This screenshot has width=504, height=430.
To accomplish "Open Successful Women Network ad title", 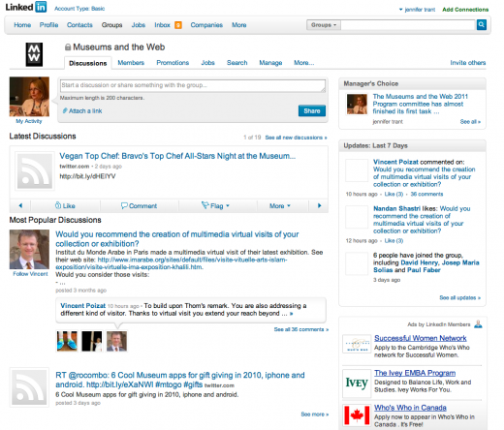I will 421,338.
